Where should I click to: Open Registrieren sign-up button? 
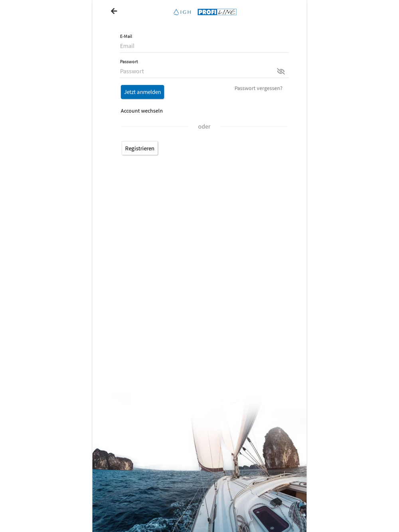[140, 148]
